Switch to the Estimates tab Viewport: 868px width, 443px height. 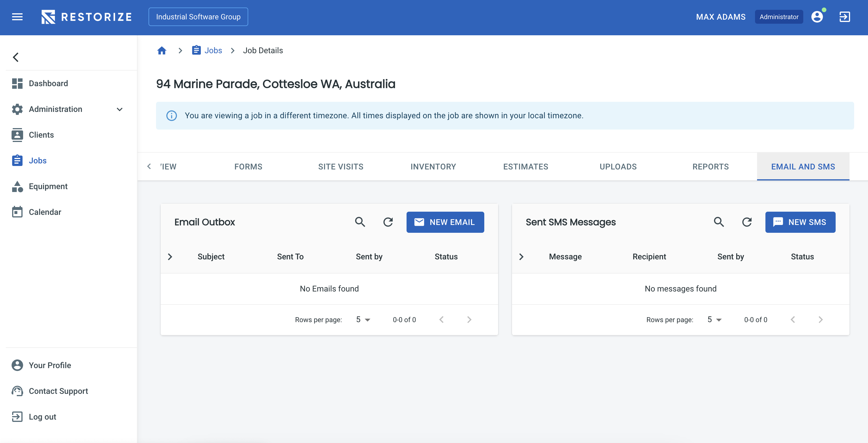(x=526, y=167)
